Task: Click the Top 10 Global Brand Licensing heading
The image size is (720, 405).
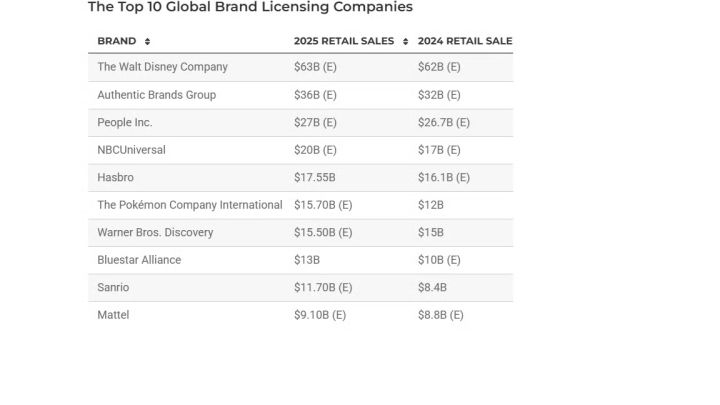Action: click(250, 7)
